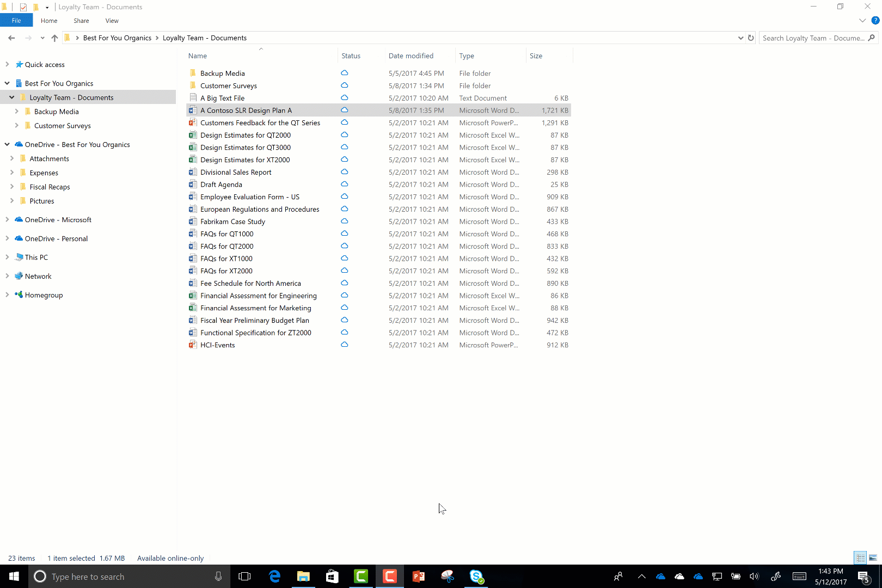Open the View ribbon tab

(112, 21)
